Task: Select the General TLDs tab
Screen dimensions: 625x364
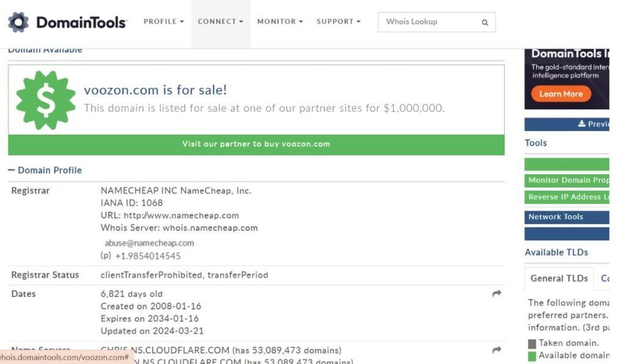Action: 559,279
